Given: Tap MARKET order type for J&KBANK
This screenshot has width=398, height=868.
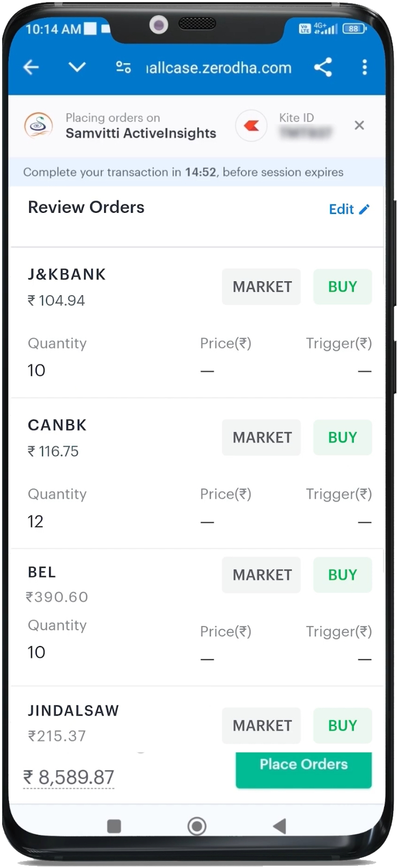Looking at the screenshot, I should [262, 287].
